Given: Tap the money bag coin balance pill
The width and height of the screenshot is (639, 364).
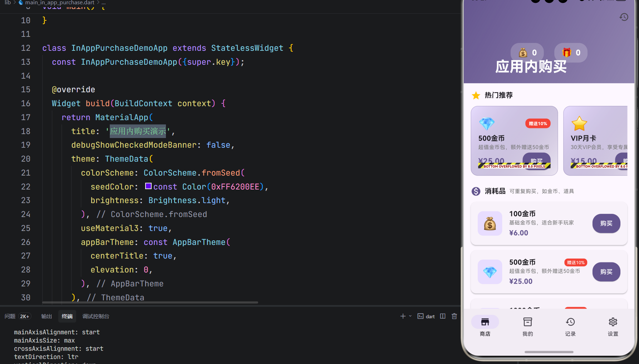Looking at the screenshot, I should pos(527,53).
